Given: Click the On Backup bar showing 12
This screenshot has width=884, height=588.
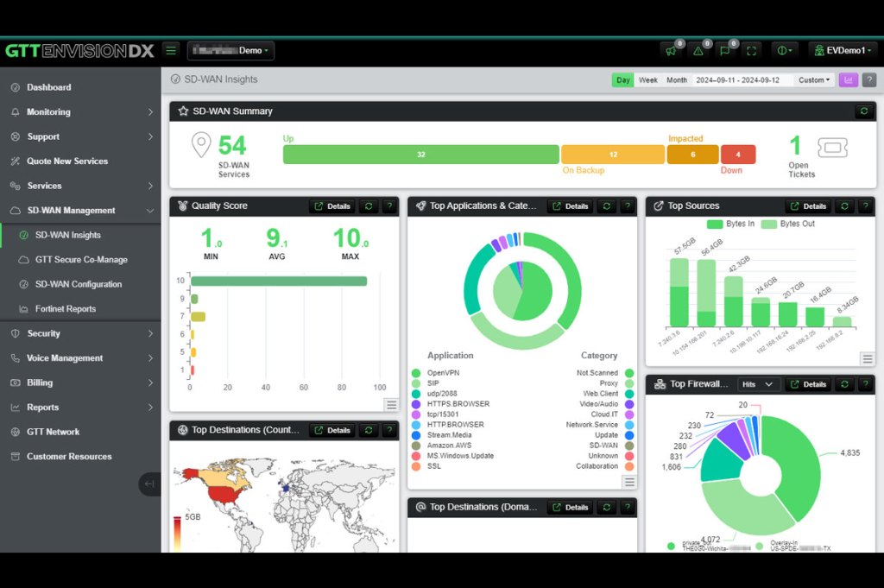Looking at the screenshot, I should click(x=613, y=155).
